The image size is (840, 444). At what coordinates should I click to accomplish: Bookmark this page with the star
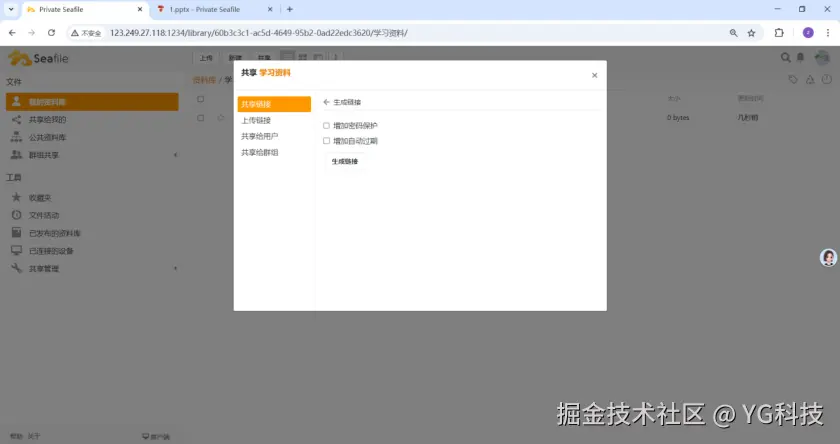(x=752, y=33)
